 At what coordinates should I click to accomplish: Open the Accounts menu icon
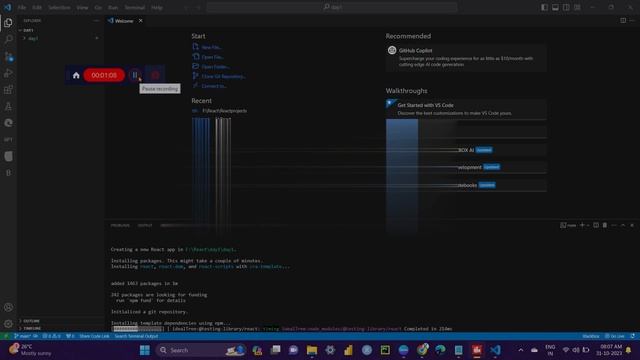click(8, 307)
